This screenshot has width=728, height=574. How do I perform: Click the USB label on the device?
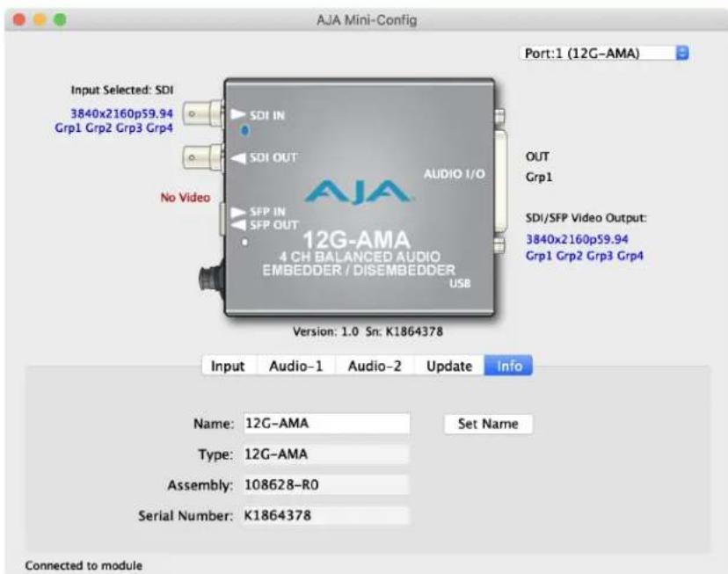point(460,283)
